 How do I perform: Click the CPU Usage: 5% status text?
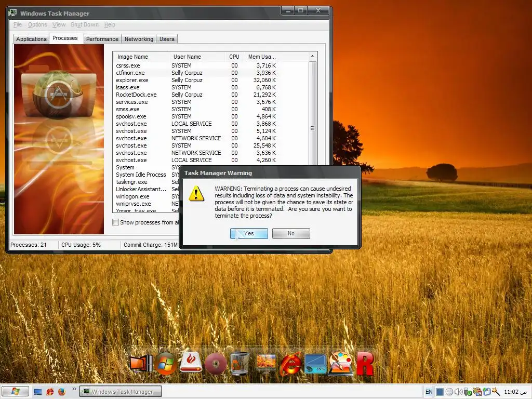pos(81,245)
